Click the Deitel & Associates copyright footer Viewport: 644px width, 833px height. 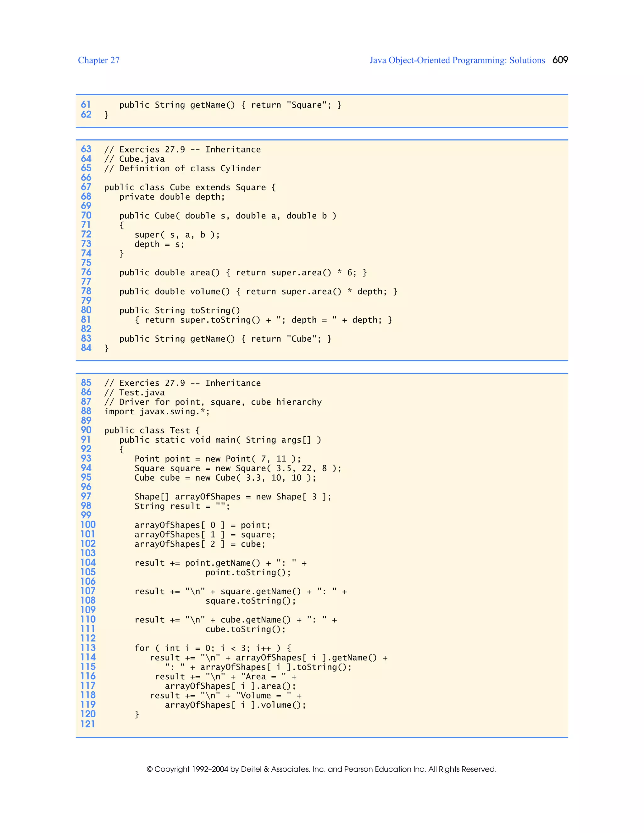coord(322,769)
